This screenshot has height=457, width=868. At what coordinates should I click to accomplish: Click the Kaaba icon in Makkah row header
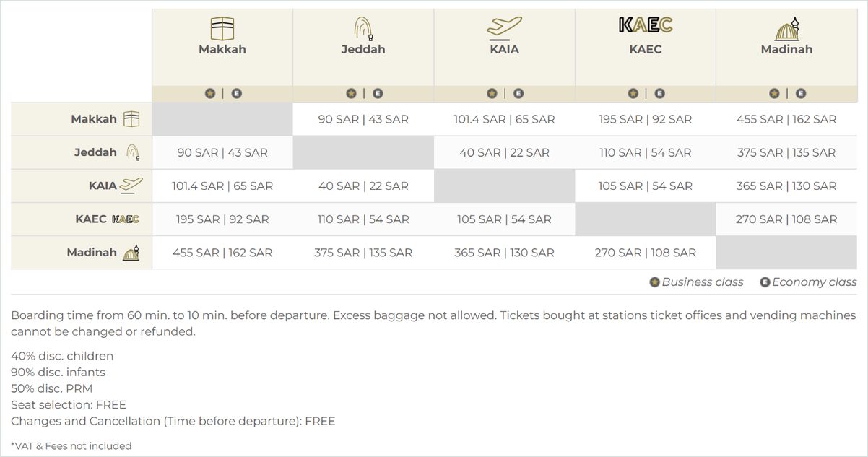pos(131,119)
